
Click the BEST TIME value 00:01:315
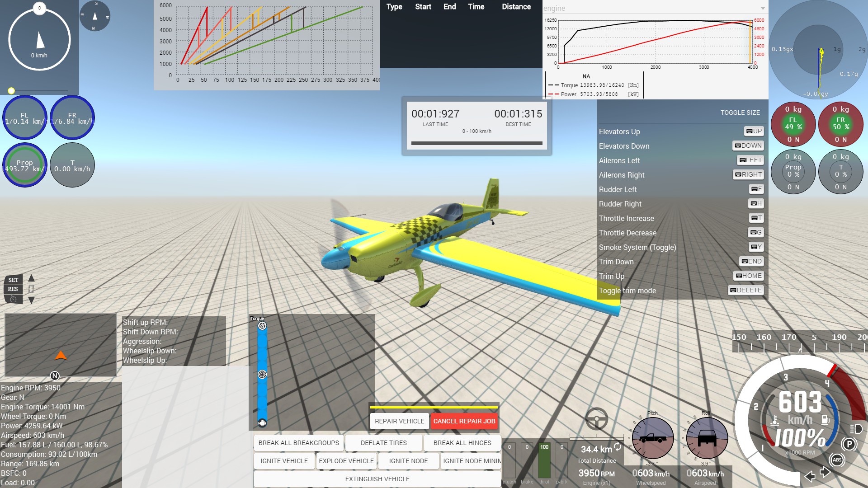518,114
